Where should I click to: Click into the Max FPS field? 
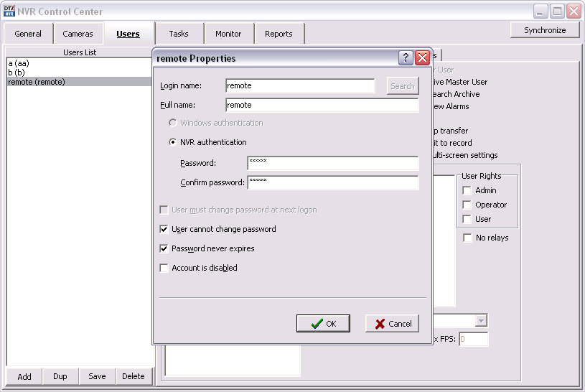click(474, 339)
